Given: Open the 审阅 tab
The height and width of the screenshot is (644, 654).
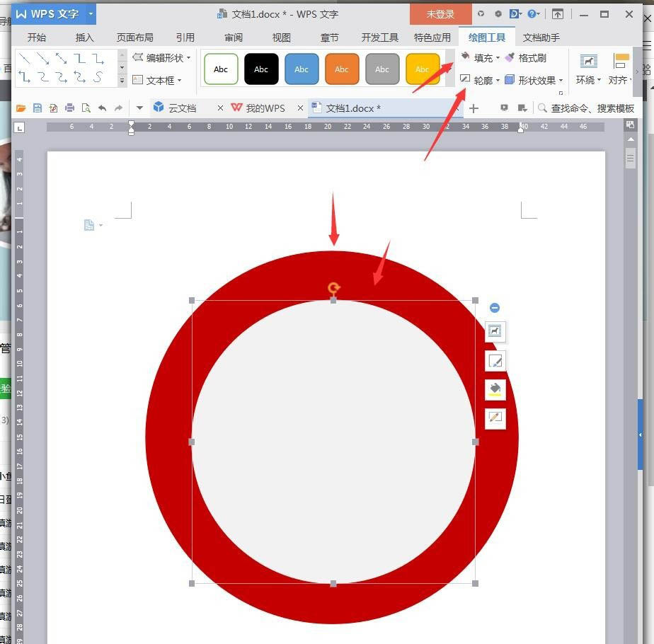Looking at the screenshot, I should (234, 38).
